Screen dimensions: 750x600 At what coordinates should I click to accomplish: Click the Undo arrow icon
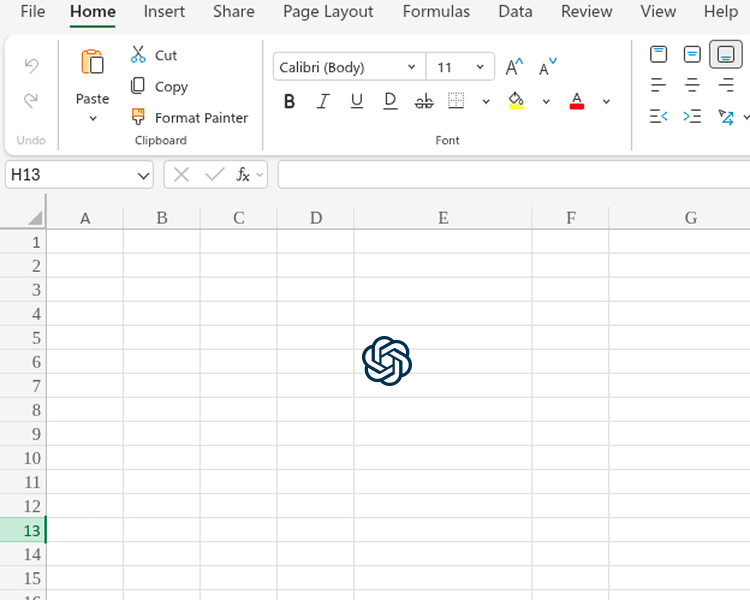(31, 66)
